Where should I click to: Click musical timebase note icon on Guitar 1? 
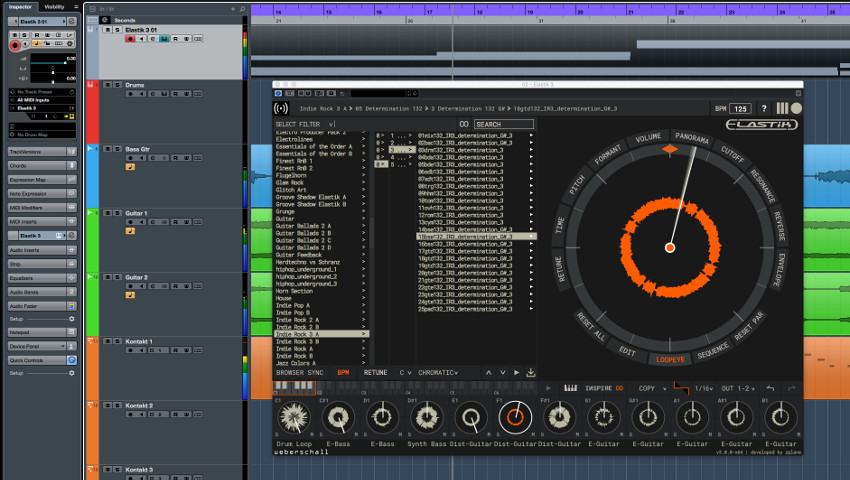point(130,231)
